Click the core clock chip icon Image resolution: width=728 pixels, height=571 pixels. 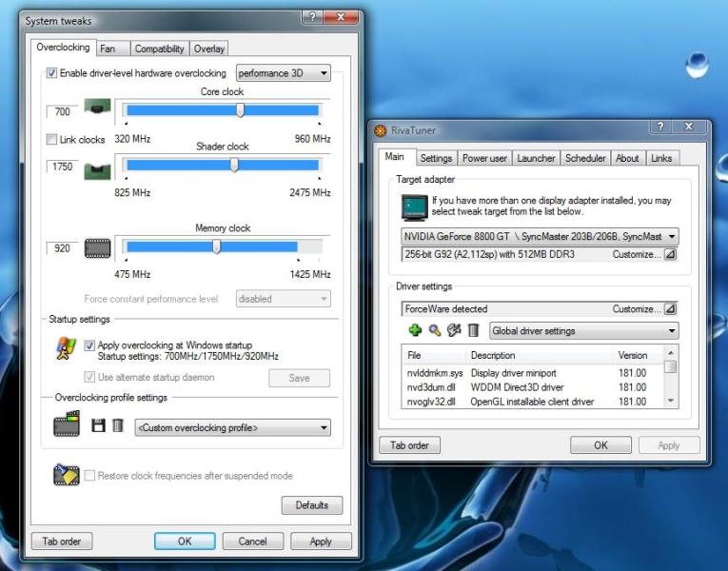click(97, 107)
